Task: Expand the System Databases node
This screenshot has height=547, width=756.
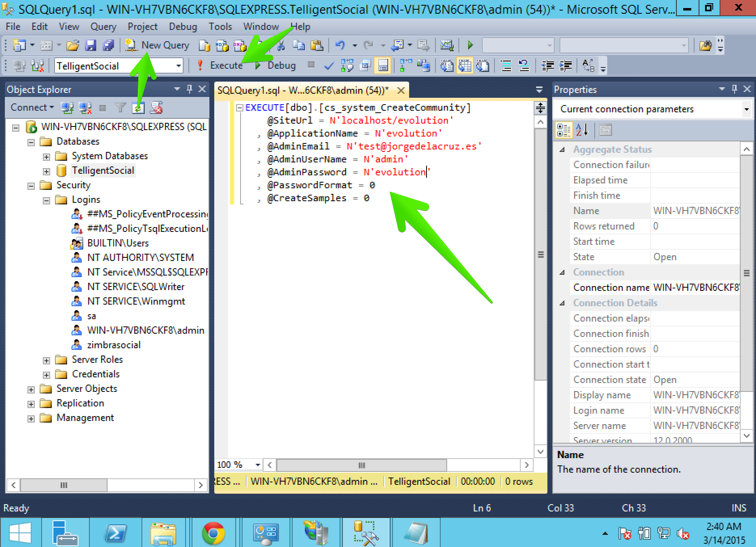Action: pos(46,157)
